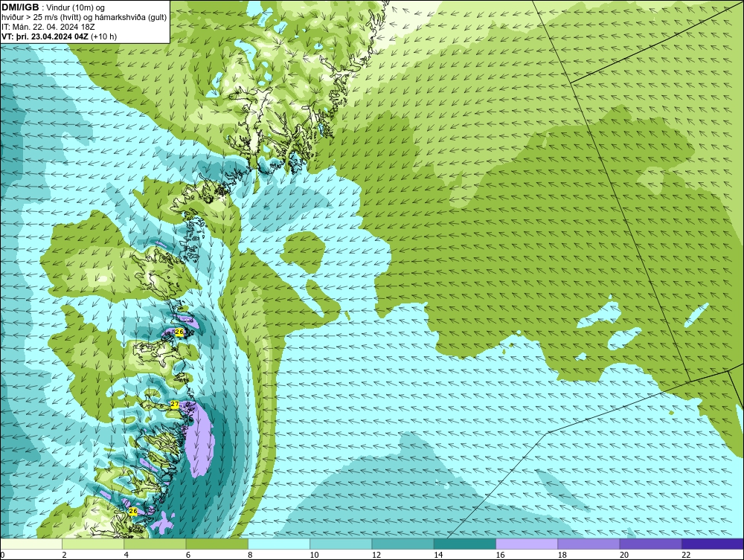Click the legend tick label 10
Image resolution: width=744 pixels, height=560 pixels.
(x=314, y=556)
